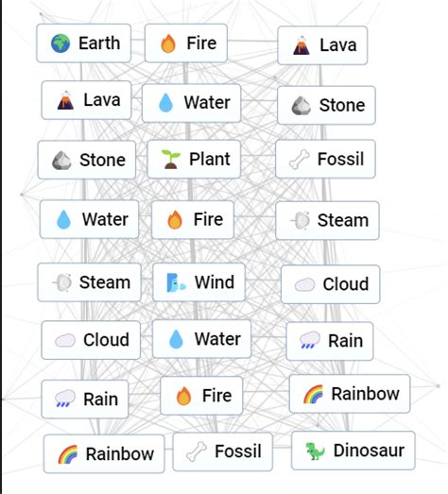Select Steam tile to the right of Fire

click(x=327, y=220)
